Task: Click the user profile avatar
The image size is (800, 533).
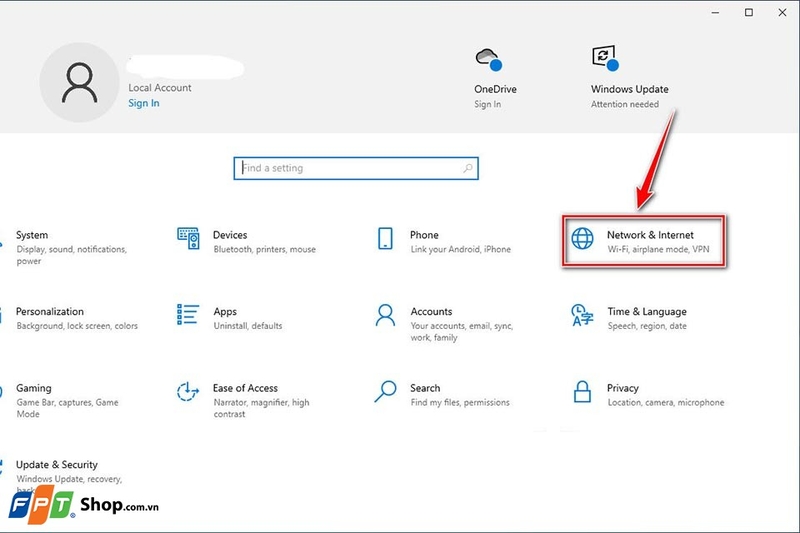Action: [x=80, y=83]
